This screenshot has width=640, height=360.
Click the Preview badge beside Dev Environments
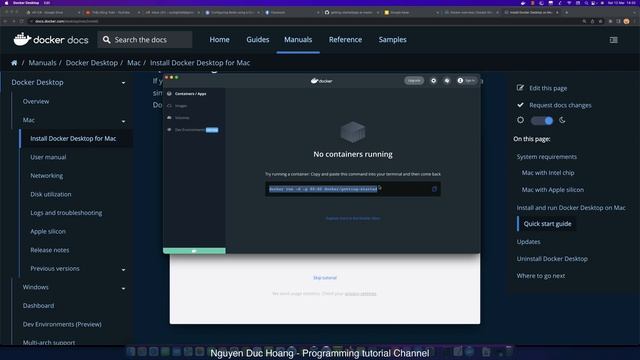pos(212,130)
